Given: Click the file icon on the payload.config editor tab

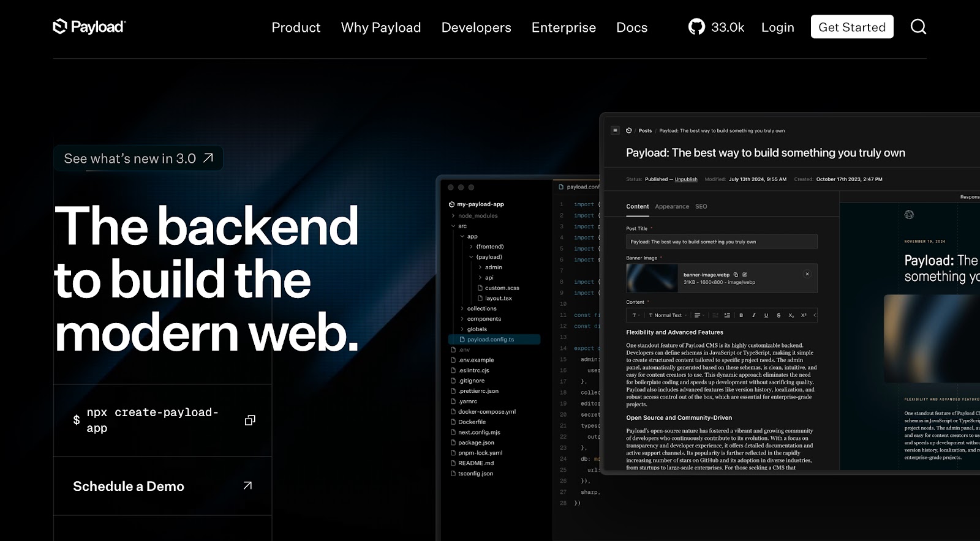Looking at the screenshot, I should [561, 187].
